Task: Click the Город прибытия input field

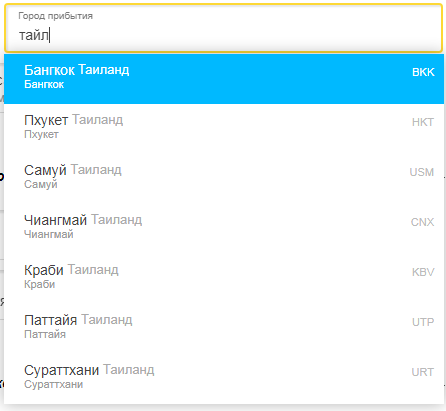Action: click(x=223, y=28)
